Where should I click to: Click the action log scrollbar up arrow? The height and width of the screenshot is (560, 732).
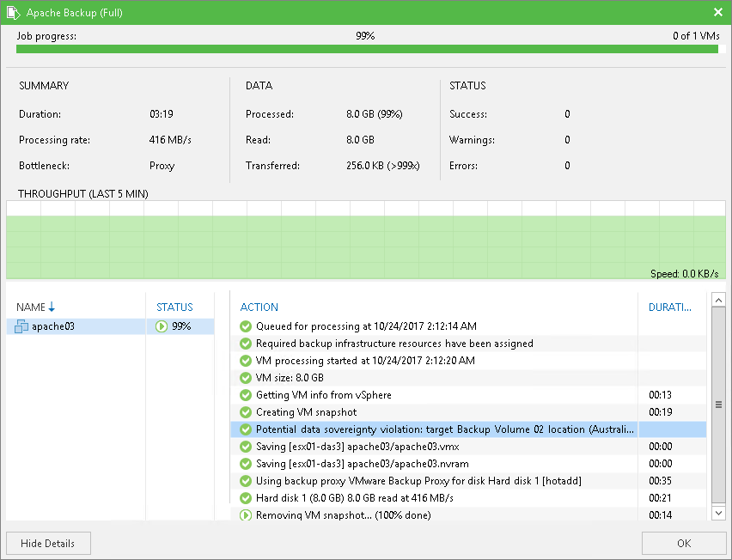point(719,300)
